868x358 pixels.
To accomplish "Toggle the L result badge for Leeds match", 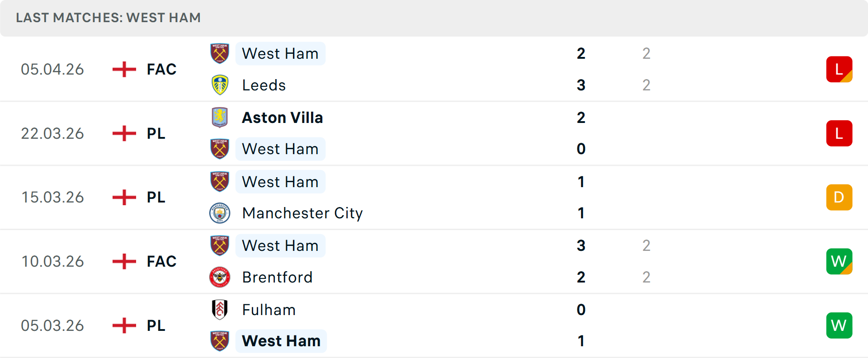I will tap(839, 69).
